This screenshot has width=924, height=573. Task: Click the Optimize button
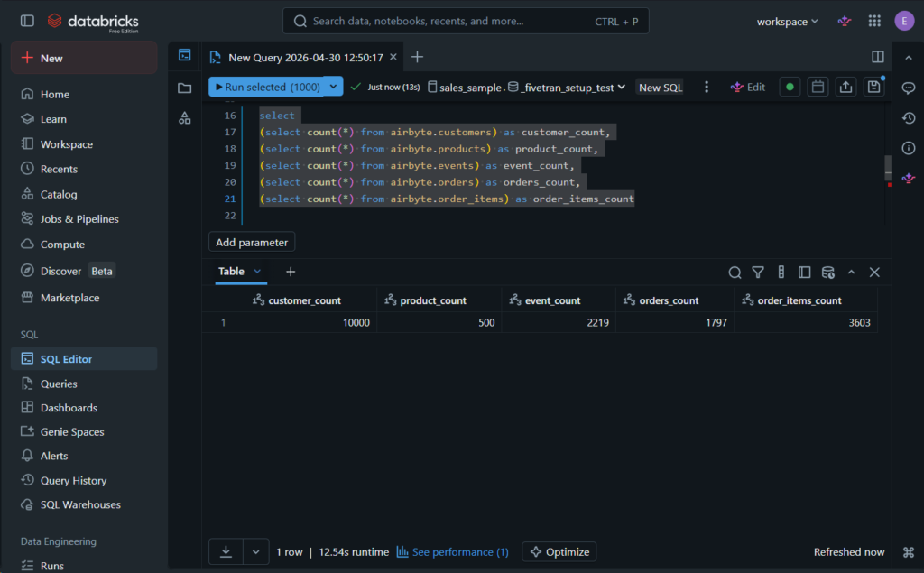click(559, 551)
